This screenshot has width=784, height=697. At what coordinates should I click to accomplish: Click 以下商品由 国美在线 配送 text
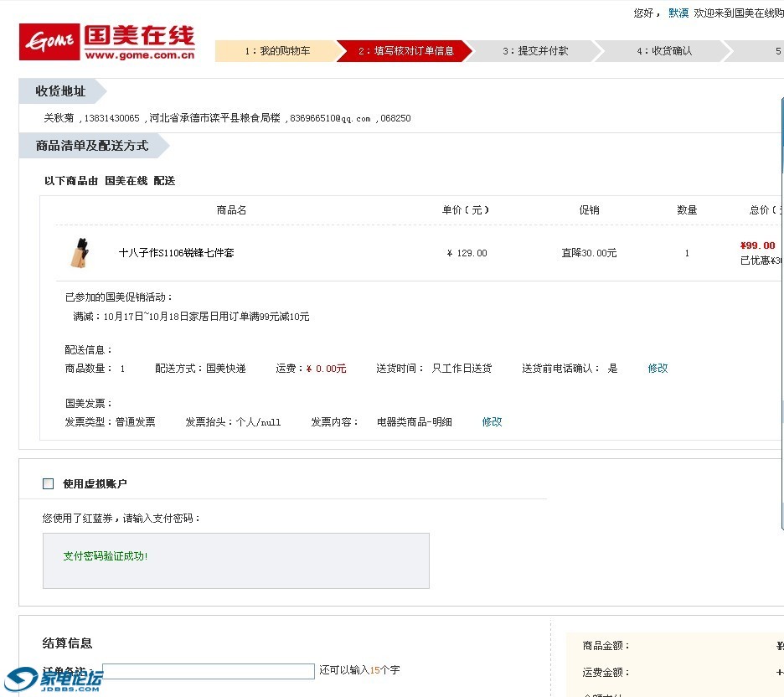(x=110, y=181)
